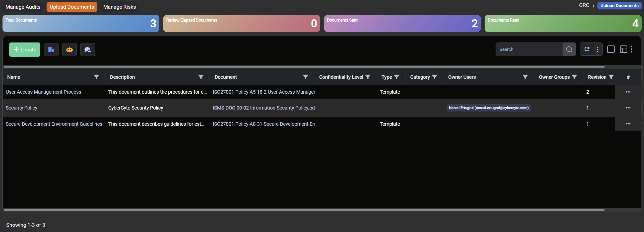Open the Type column filter

(396, 77)
